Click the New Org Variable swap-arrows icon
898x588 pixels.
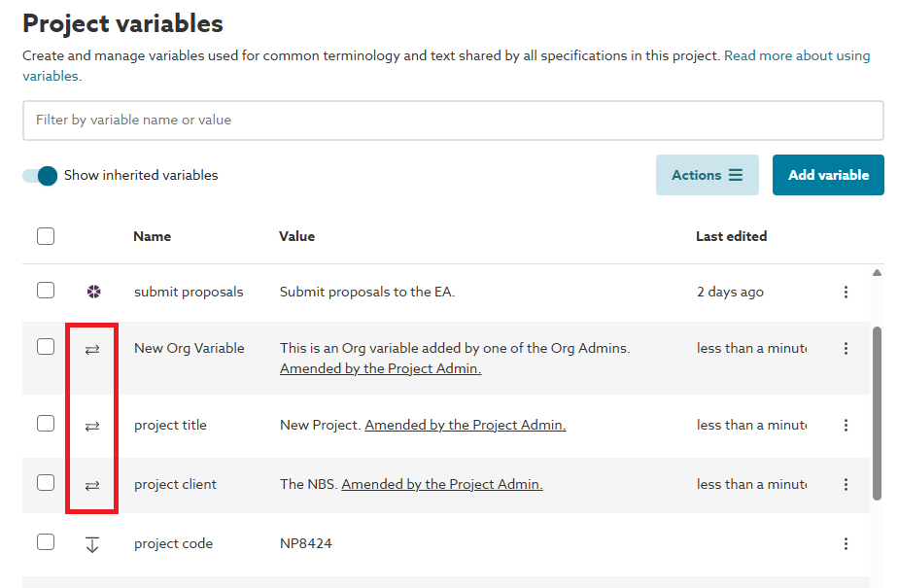point(92,348)
